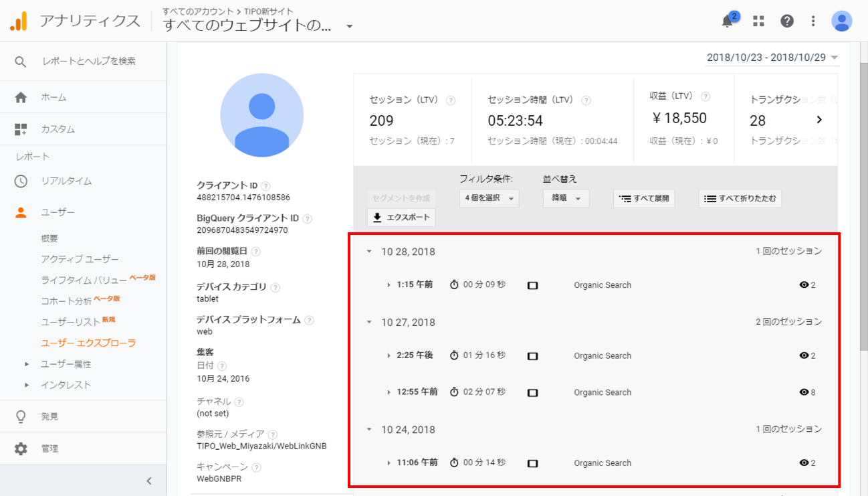Click the help icon next to クライアント ID
Image resolution: width=868 pixels, height=496 pixels.
[266, 185]
